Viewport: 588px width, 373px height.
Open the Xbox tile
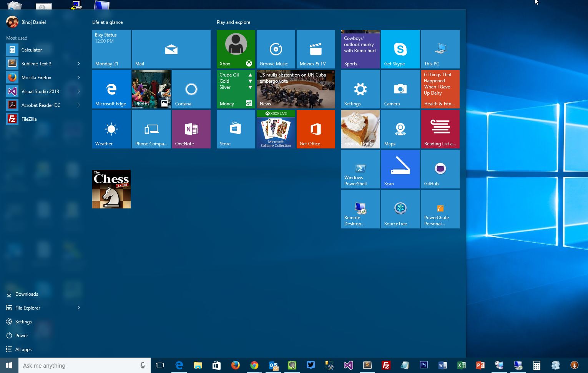point(236,49)
